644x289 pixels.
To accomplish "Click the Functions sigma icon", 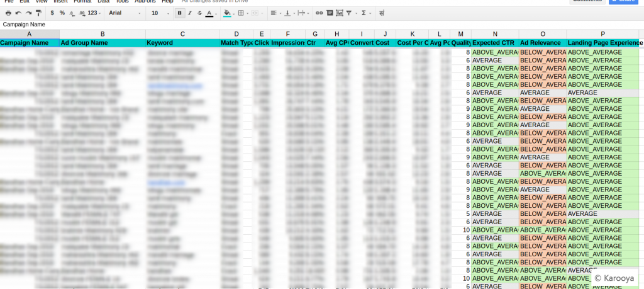I will pos(364,13).
